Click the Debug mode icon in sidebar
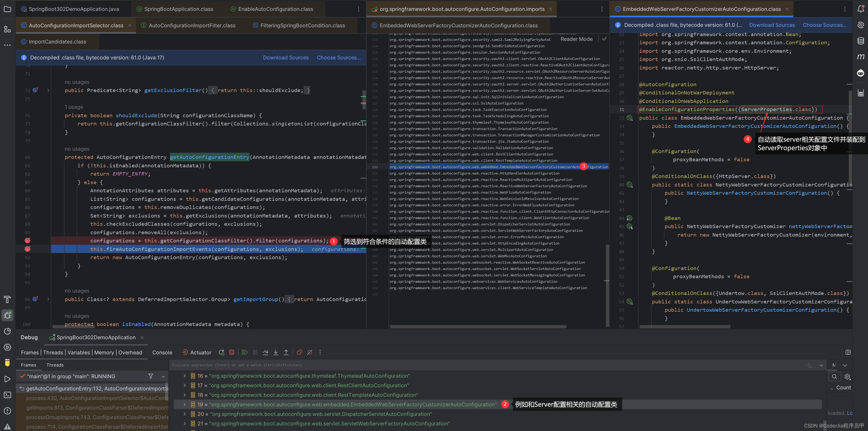Screen dimensions: 868x431 pyautogui.click(x=8, y=316)
